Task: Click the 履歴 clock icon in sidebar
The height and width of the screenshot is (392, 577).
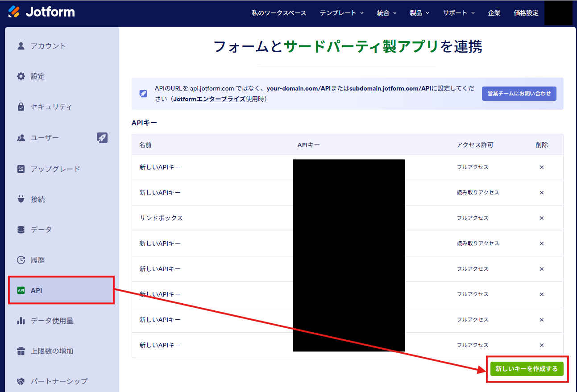Action: [21, 260]
